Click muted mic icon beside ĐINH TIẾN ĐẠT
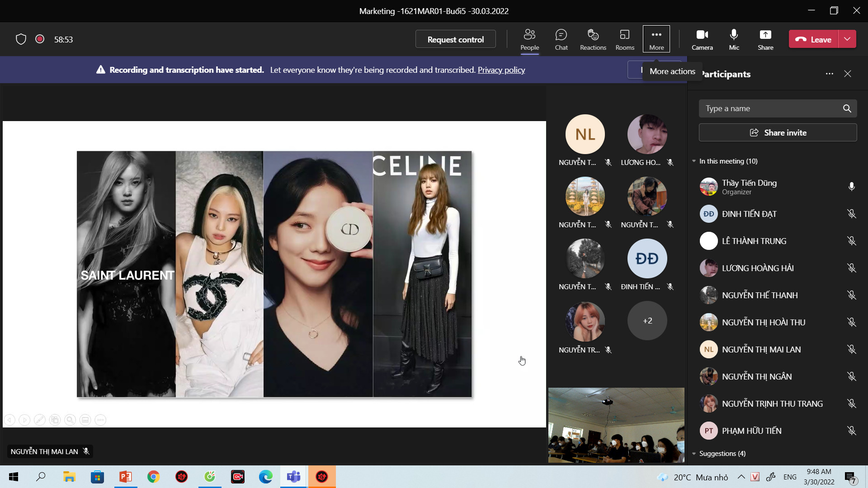 [x=851, y=214]
